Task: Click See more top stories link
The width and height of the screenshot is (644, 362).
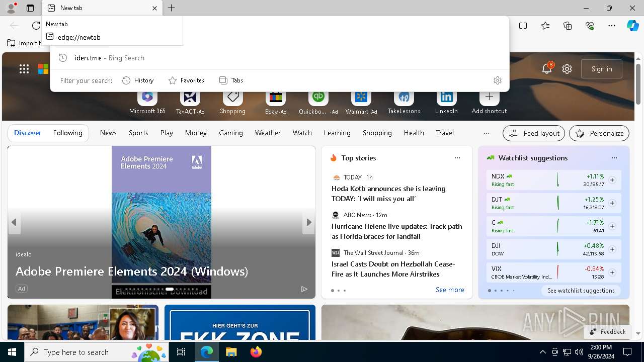Action: [450, 290]
